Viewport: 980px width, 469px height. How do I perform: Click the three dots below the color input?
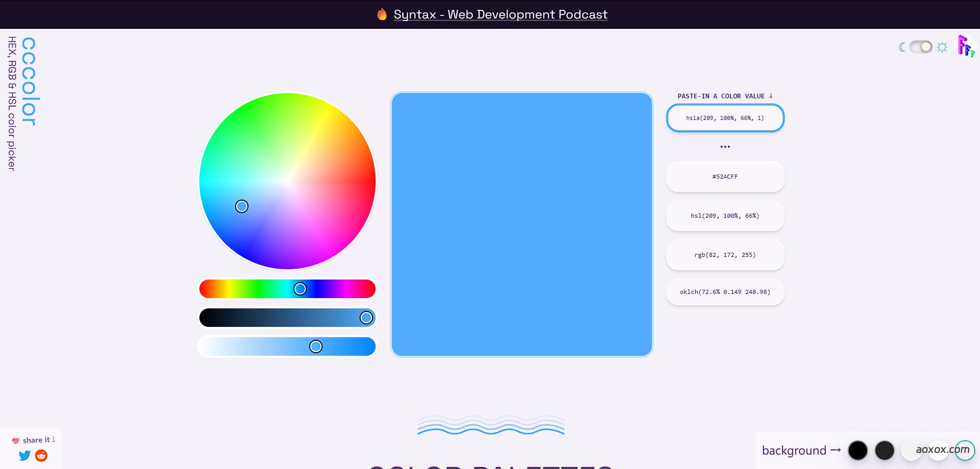[x=725, y=147]
